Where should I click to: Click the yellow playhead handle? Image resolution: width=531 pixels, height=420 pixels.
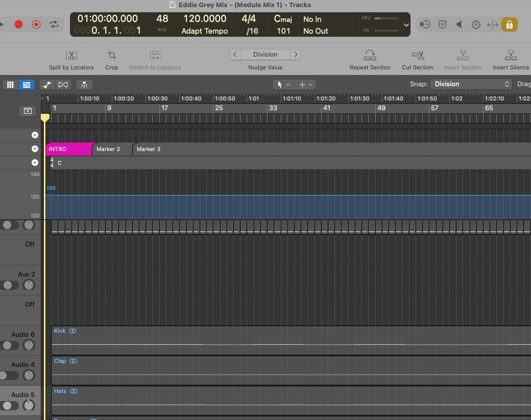click(45, 117)
